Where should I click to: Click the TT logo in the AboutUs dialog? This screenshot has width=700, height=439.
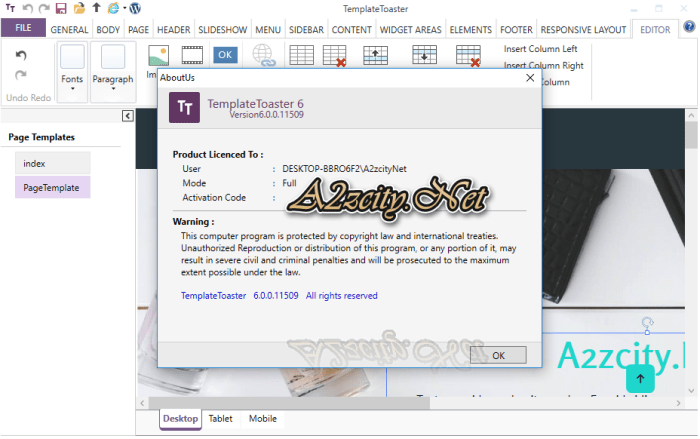[x=184, y=107]
